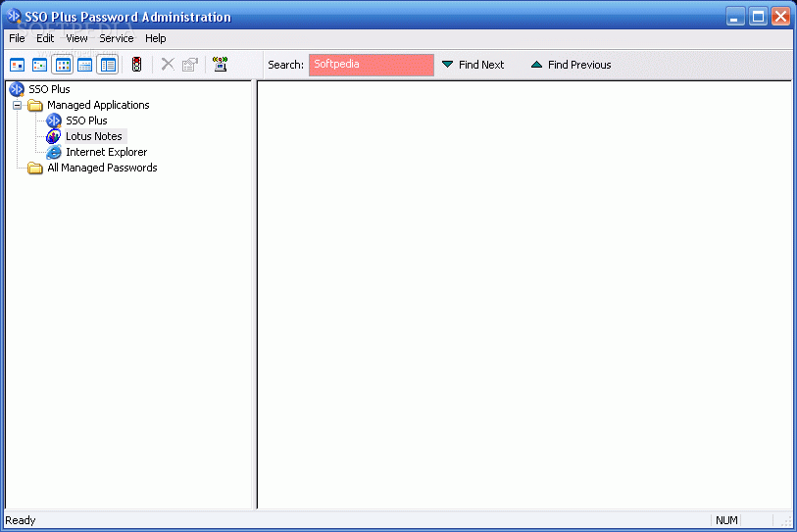
Task: Click the network broadcast computer icon
Action: coord(221,64)
